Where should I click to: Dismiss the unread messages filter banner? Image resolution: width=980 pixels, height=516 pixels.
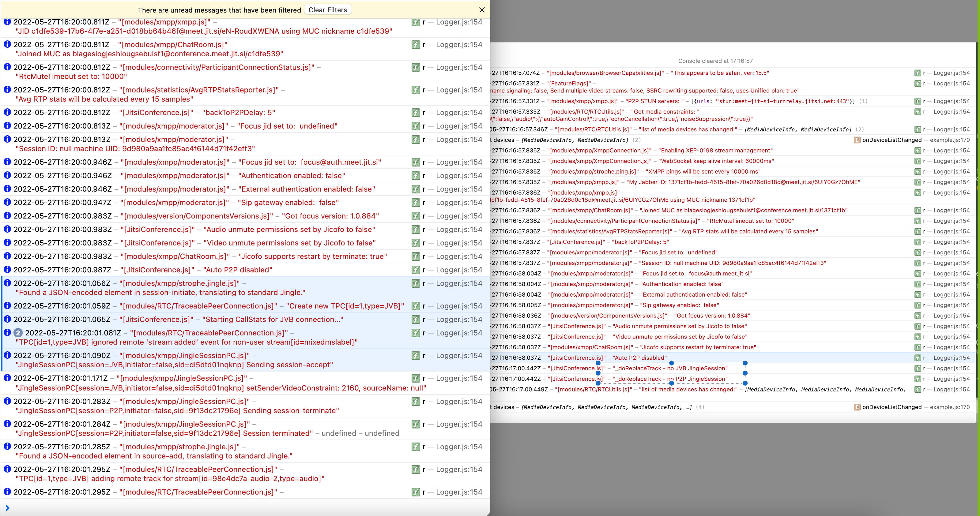(x=482, y=10)
